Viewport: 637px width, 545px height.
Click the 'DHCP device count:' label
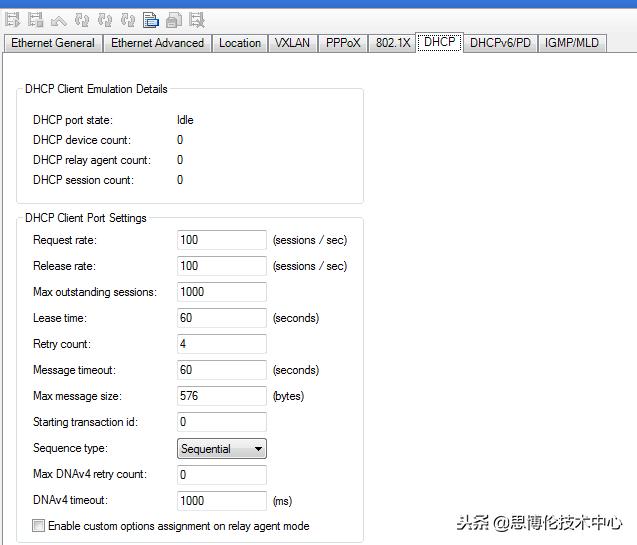point(82,140)
